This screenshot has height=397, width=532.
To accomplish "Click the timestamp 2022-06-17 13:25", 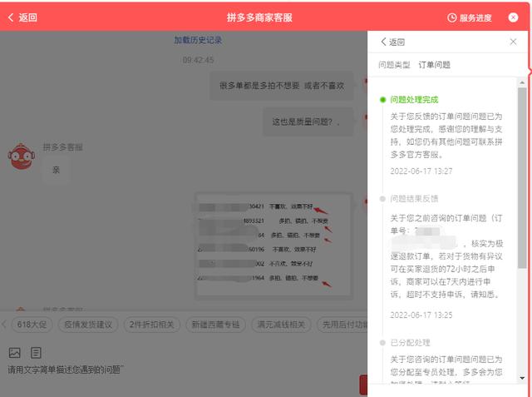I will [x=421, y=315].
